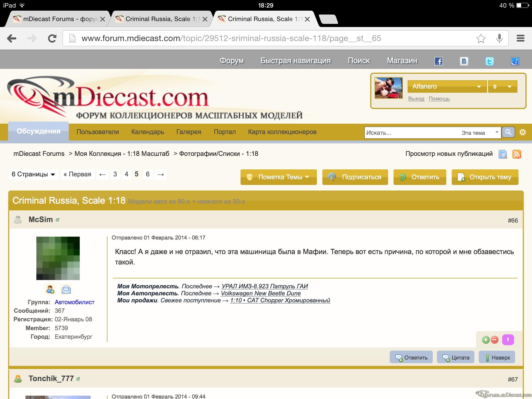Open Быстрая навигация menu
Screen dimensions: 532x399
click(296, 61)
